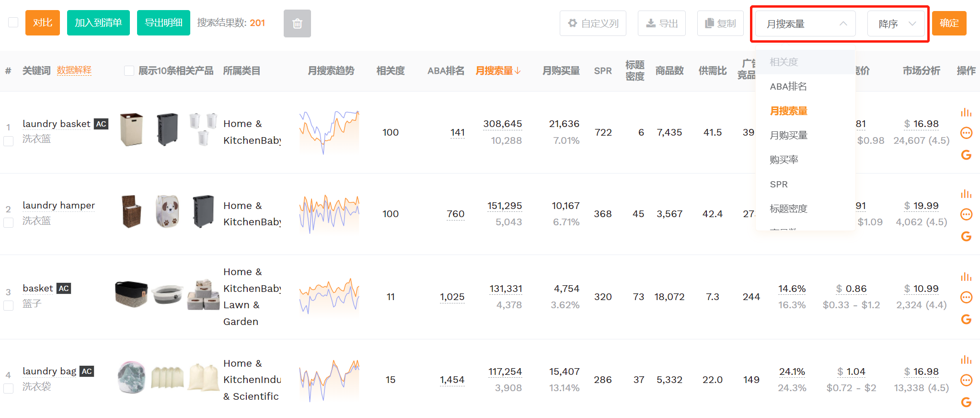Check the row 3 basket checkbox
The image size is (980, 418).
tap(9, 305)
